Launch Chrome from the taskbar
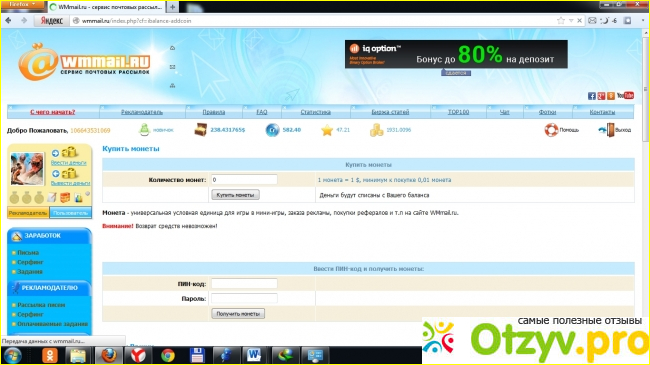Viewport: 650px width, 365px height. coord(168,355)
